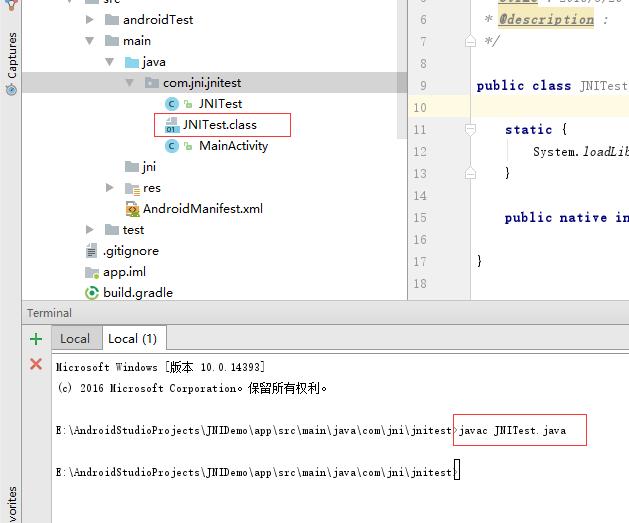Select the java source folder
This screenshot has height=523, width=629.
tap(154, 62)
